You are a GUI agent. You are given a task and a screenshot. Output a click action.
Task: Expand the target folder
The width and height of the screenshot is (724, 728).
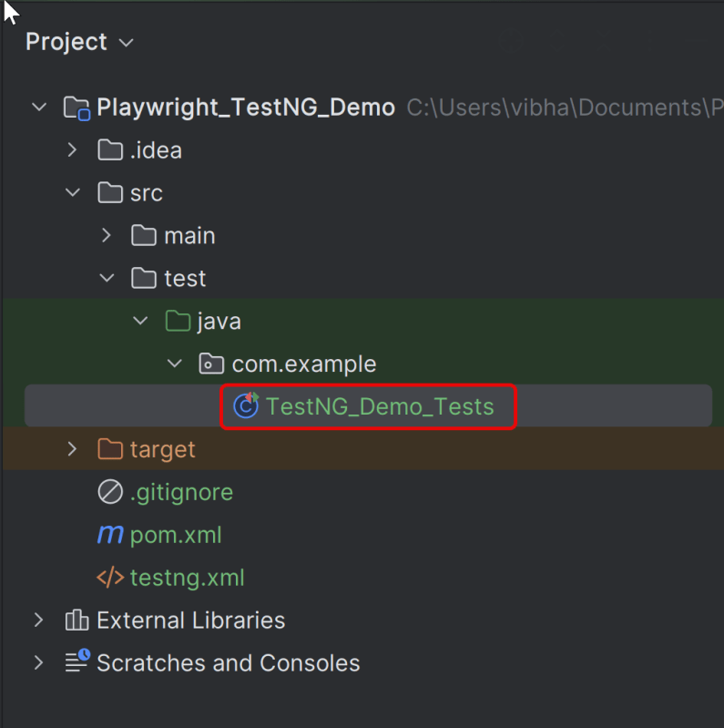pos(73,449)
